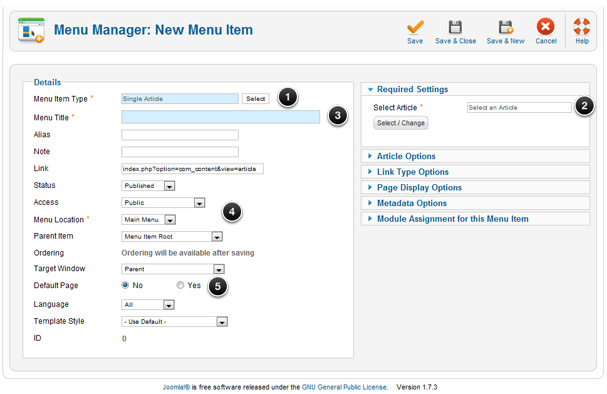Image resolution: width=607 pixels, height=394 pixels.
Task: Open the Parent Item dropdown
Action: click(x=172, y=236)
